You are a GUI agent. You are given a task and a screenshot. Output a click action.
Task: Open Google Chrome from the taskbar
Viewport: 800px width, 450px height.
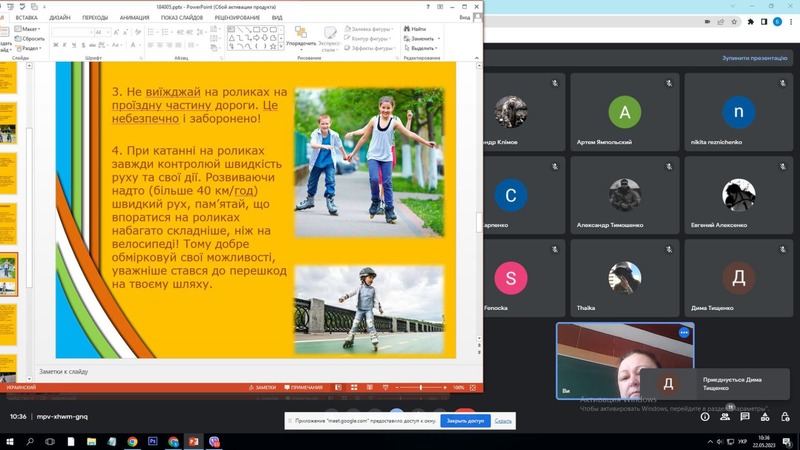(x=132, y=440)
